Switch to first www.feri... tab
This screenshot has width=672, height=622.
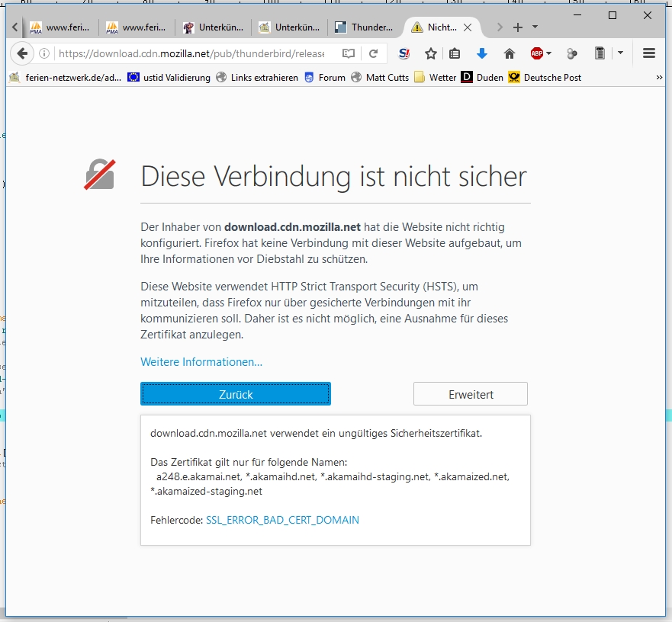(60, 27)
